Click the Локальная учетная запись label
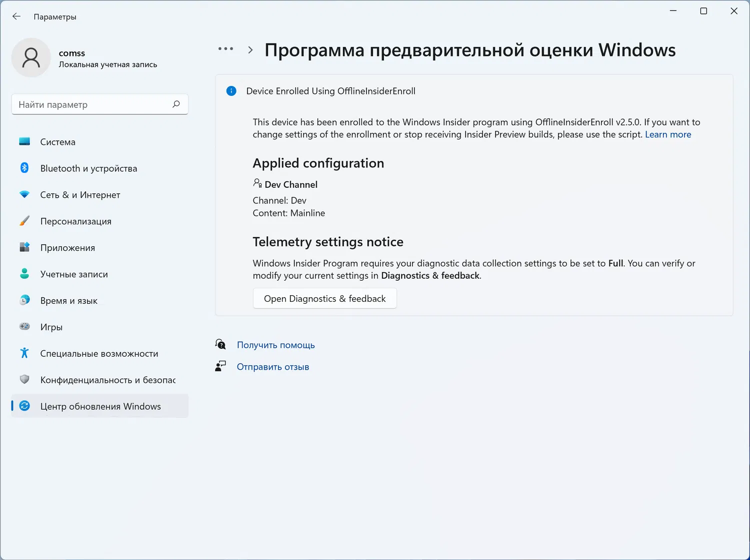The height and width of the screenshot is (560, 750). tap(108, 64)
